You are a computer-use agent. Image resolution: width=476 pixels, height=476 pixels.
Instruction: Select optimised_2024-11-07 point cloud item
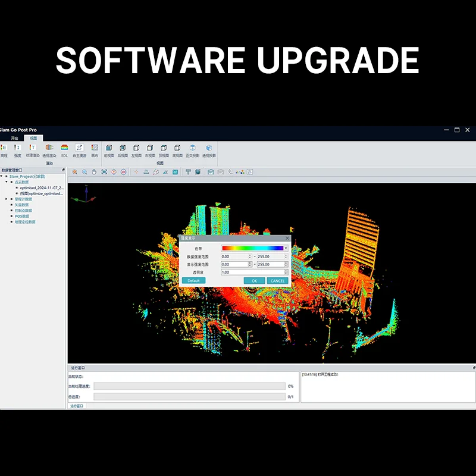42,187
